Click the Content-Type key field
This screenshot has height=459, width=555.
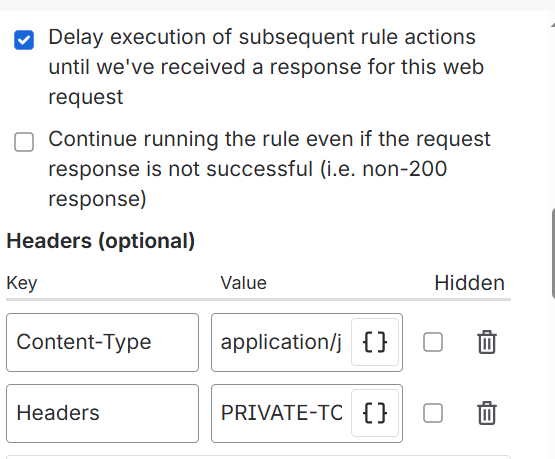(102, 342)
